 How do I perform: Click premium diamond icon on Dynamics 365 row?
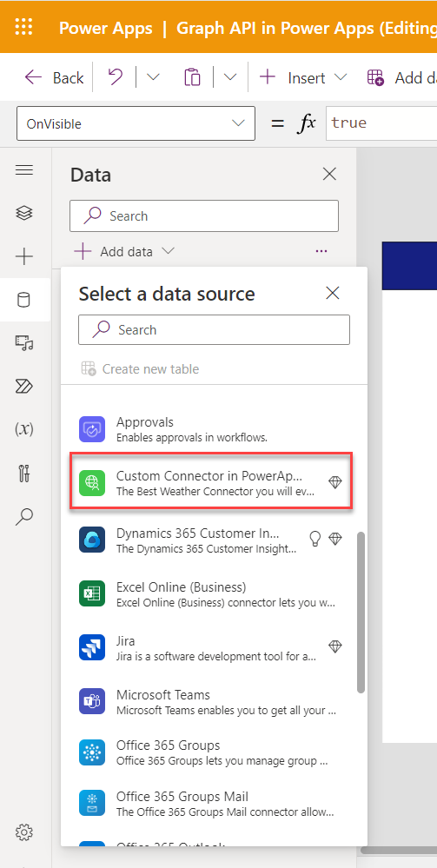[335, 539]
